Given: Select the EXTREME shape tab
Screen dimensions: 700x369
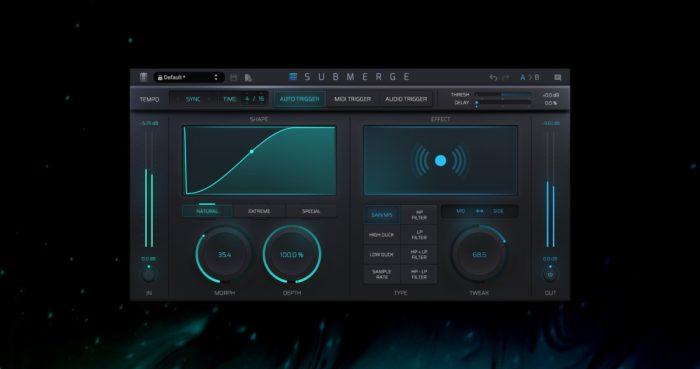Looking at the screenshot, I should (259, 211).
